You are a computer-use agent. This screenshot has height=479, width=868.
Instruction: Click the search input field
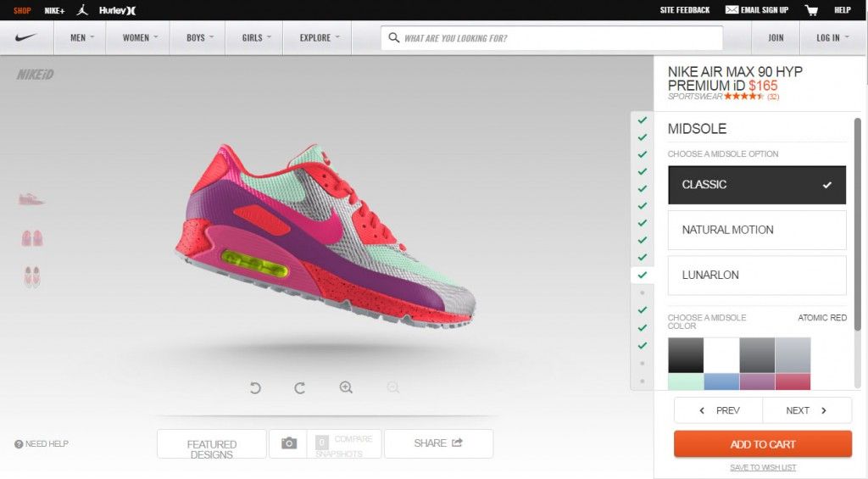552,37
